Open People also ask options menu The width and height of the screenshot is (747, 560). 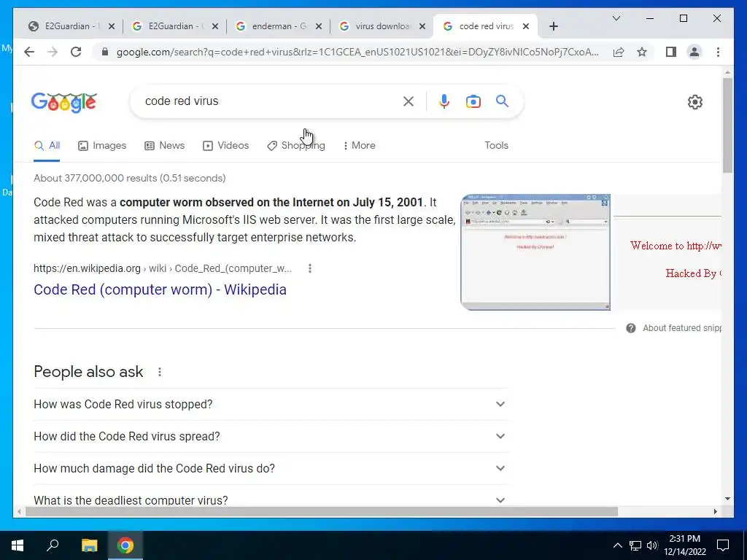click(160, 372)
